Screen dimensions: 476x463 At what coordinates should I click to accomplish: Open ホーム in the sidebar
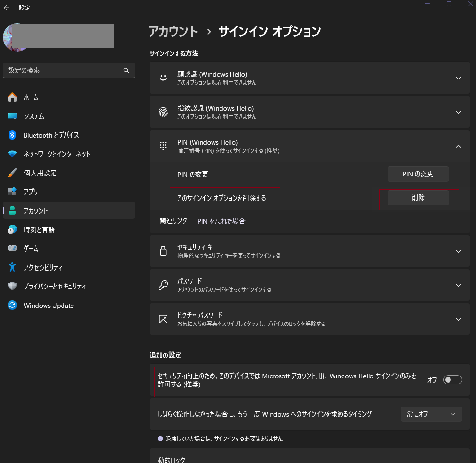[69, 97]
